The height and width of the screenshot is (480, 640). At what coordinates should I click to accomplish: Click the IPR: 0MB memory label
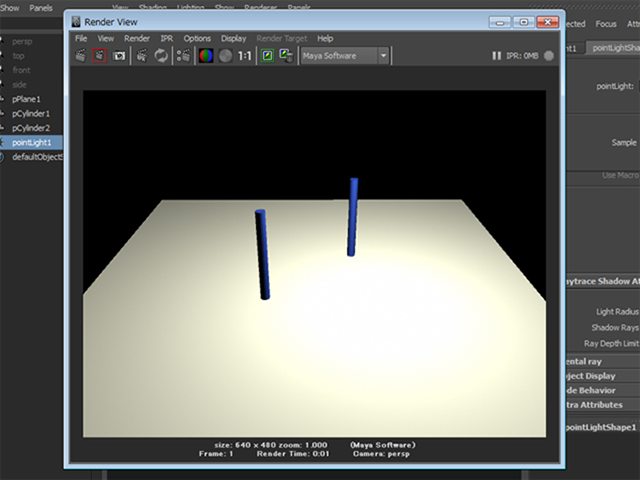tap(522, 56)
